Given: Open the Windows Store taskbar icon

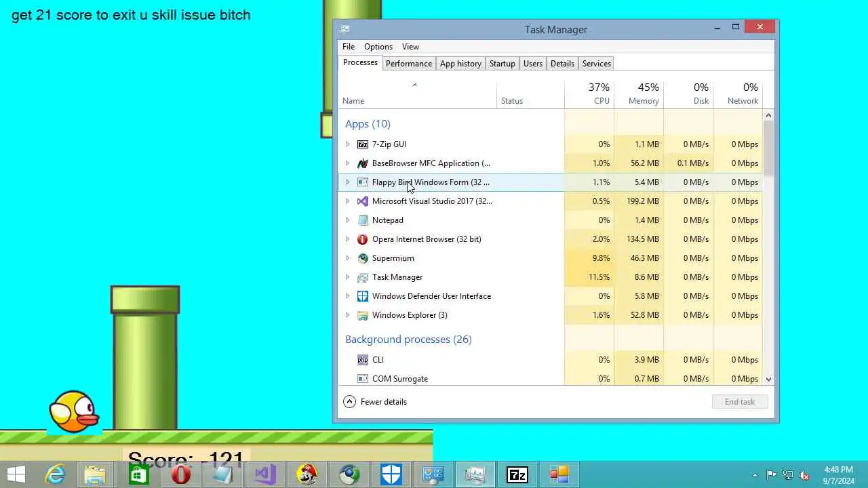Looking at the screenshot, I should point(138,474).
